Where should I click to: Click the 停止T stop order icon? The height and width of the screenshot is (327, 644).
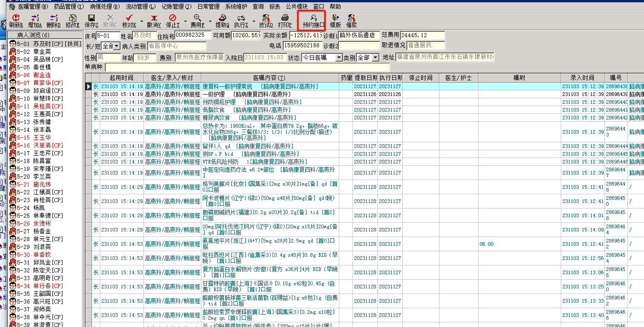tap(172, 21)
